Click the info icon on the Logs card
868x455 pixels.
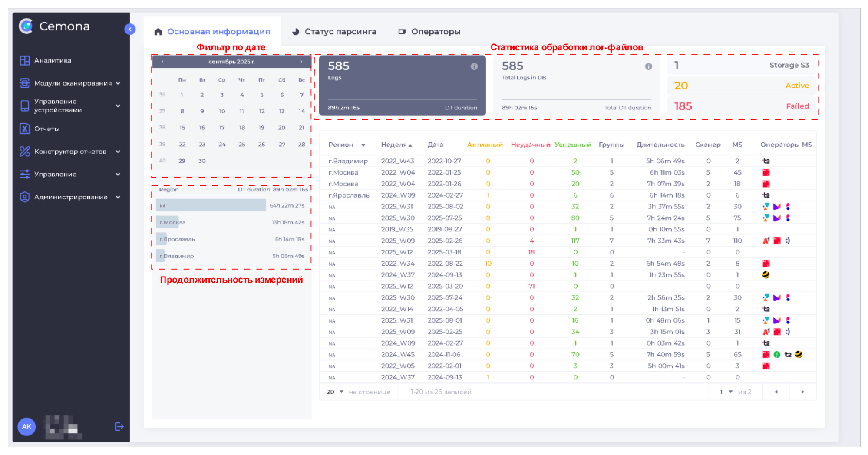click(474, 66)
